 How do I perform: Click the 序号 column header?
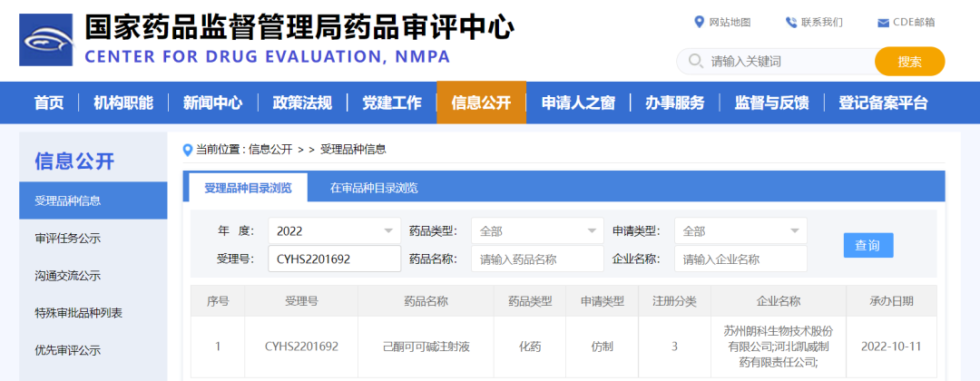tap(218, 301)
